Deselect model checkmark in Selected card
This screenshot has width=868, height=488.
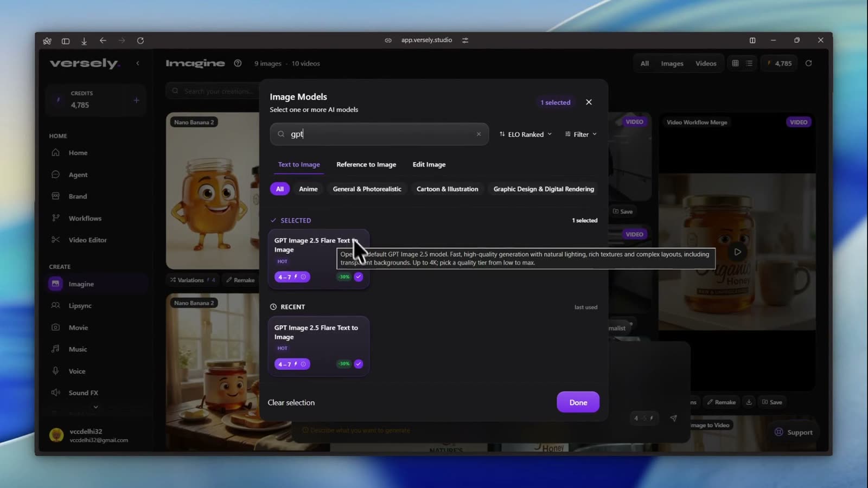click(359, 277)
